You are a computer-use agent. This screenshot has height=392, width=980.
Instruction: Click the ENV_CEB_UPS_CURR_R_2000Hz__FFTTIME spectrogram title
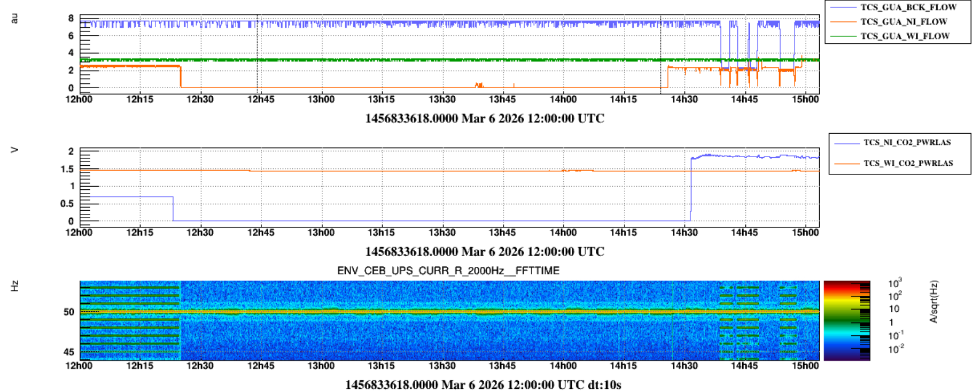coord(448,271)
